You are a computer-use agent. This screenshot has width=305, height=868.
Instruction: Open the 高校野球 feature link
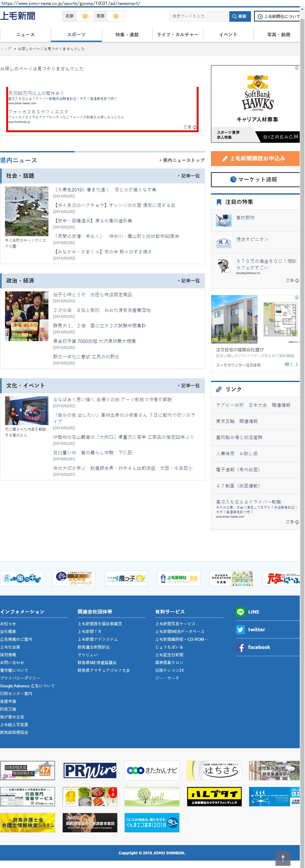(x=245, y=218)
